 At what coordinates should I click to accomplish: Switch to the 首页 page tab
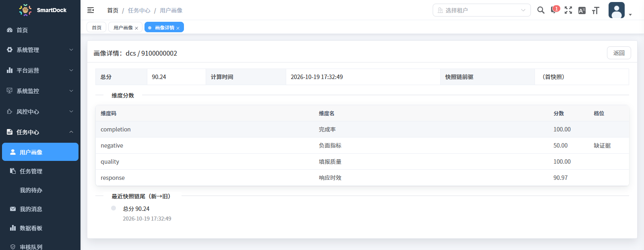coord(97,27)
